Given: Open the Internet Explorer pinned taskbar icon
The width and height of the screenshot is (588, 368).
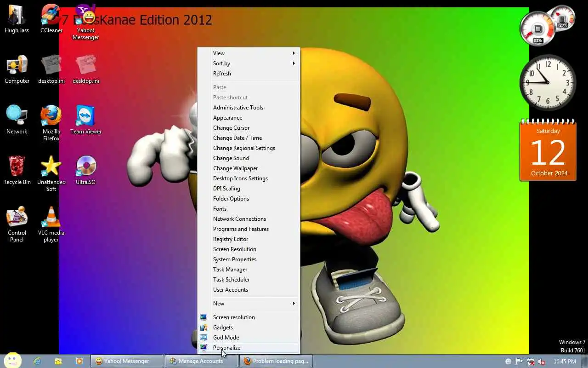Looking at the screenshot, I should click(37, 361).
